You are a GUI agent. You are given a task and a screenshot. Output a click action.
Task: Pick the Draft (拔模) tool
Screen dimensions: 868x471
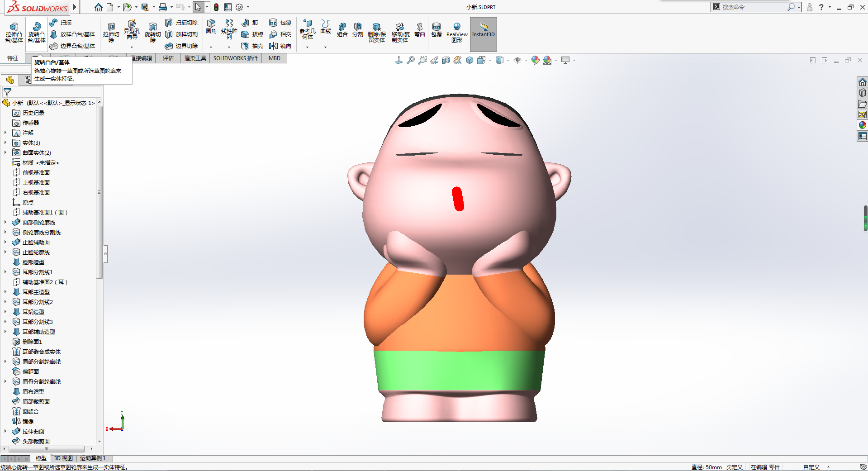[252, 34]
